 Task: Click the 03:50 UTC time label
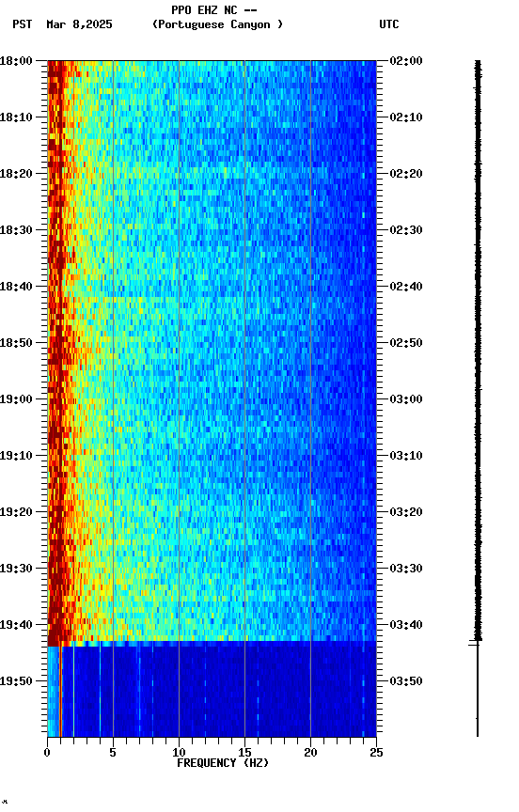pos(406,682)
